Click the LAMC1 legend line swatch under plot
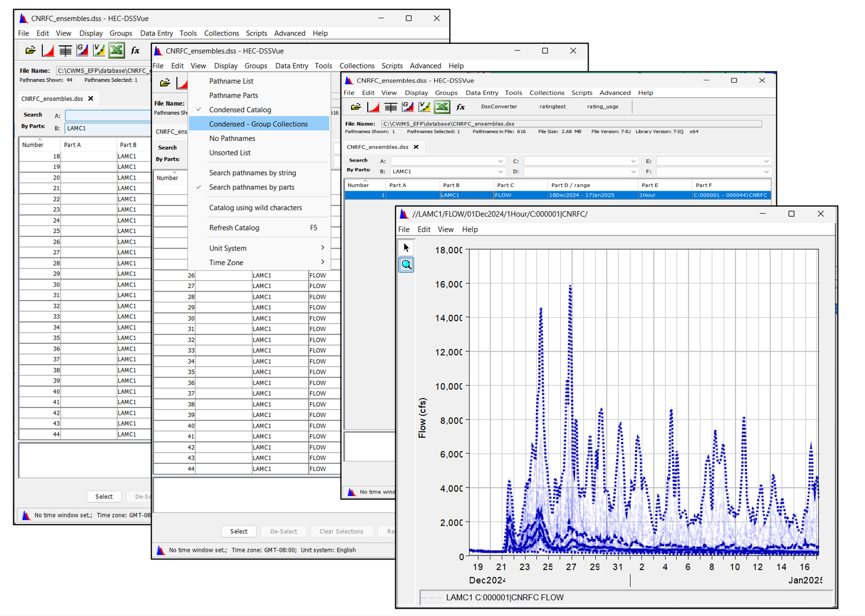Image resolution: width=865 pixels, height=616 pixels. point(432,598)
